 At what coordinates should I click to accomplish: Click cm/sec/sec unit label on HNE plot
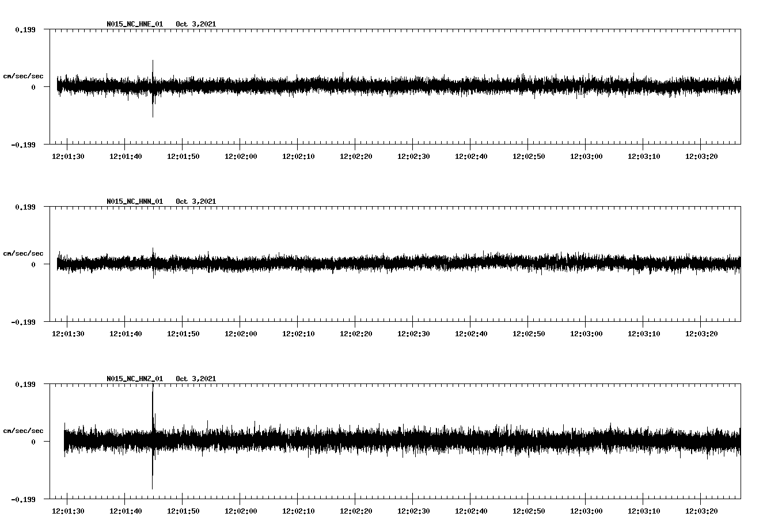(23, 76)
